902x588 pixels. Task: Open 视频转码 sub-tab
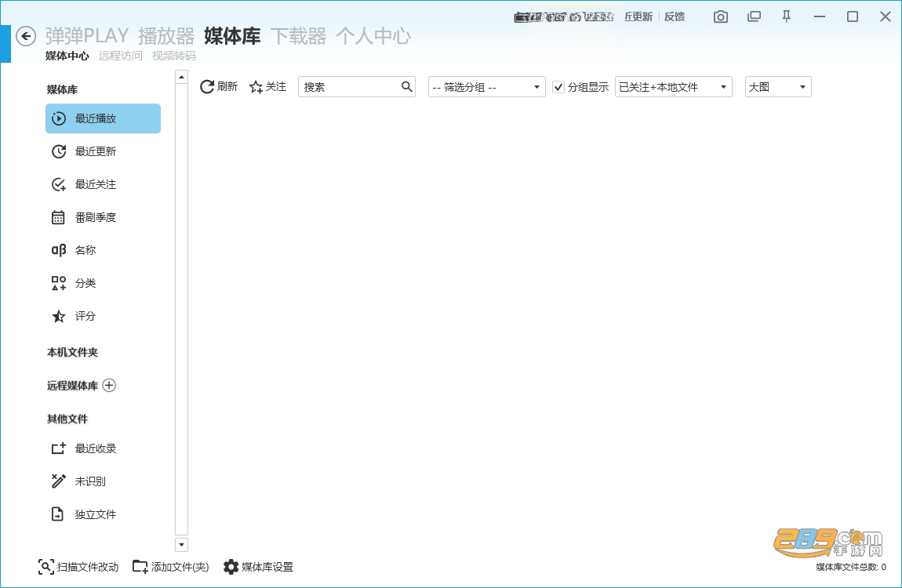[x=173, y=56]
